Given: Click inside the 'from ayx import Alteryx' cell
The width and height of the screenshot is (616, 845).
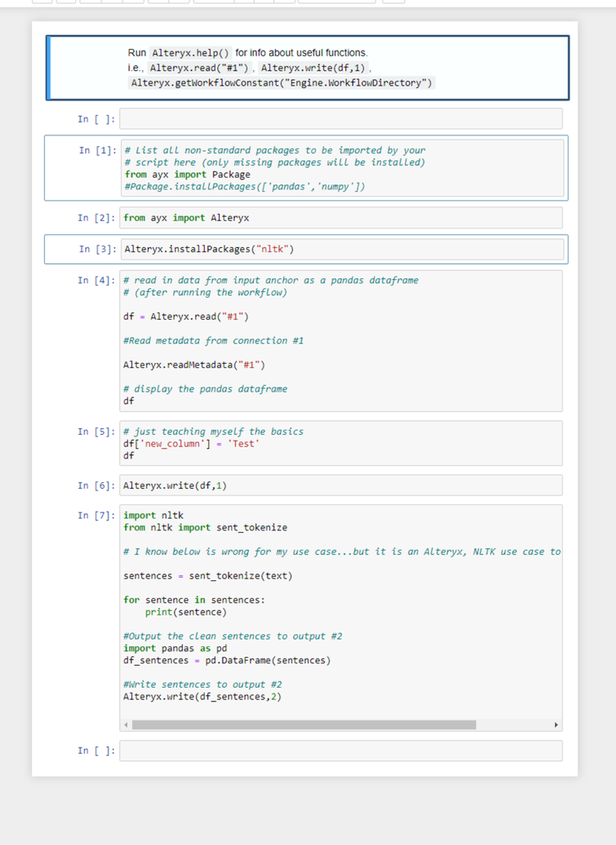Looking at the screenshot, I should (x=338, y=217).
